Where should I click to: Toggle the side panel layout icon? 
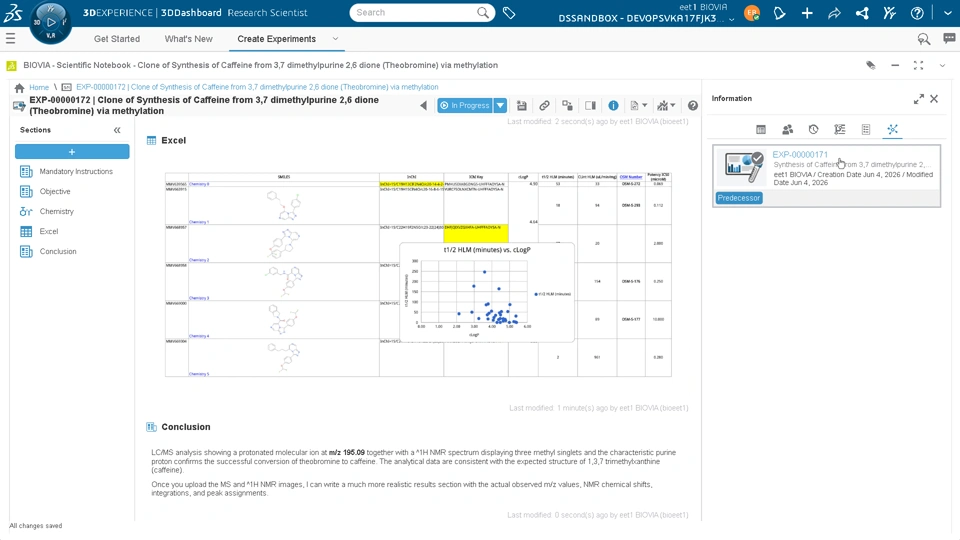click(590, 105)
